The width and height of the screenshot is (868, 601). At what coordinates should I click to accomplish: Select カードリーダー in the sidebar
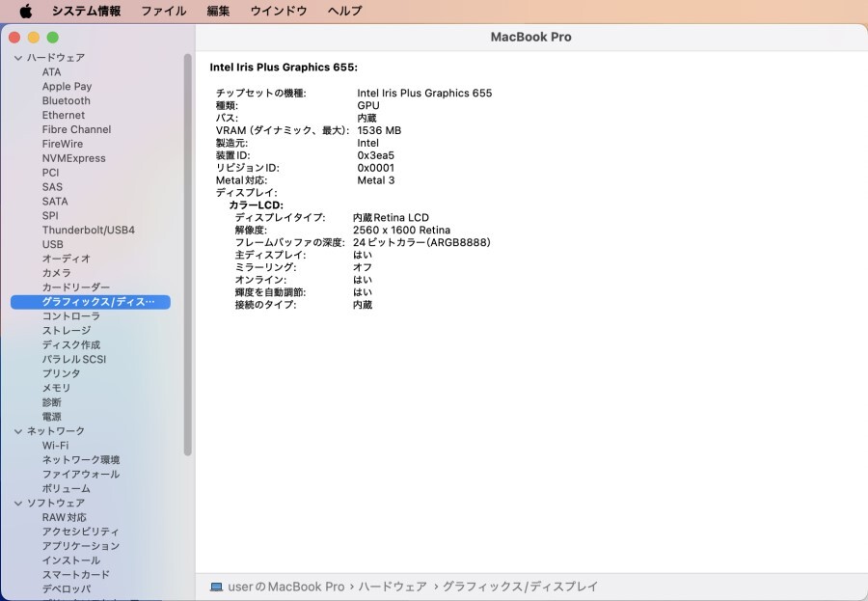pos(76,287)
